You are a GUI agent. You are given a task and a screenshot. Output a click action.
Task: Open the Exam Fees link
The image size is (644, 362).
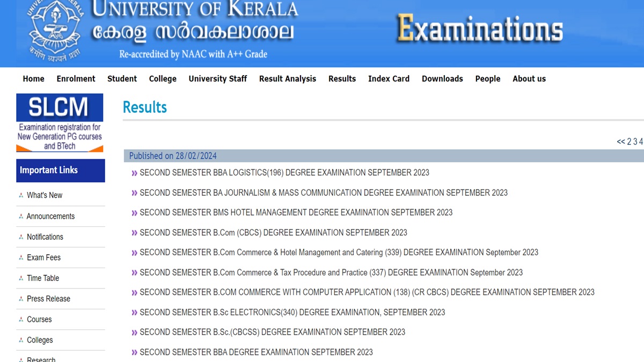pyautogui.click(x=43, y=257)
